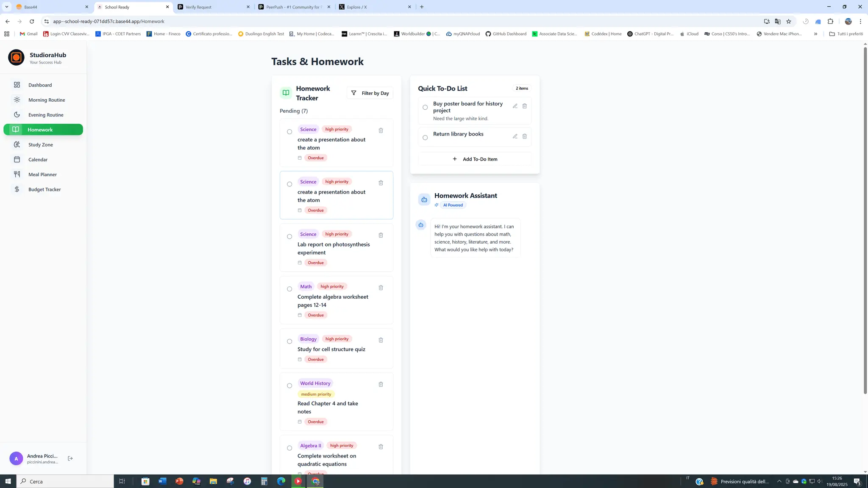Mark photosynthesis lab report as complete
The image size is (868, 488).
click(289, 237)
